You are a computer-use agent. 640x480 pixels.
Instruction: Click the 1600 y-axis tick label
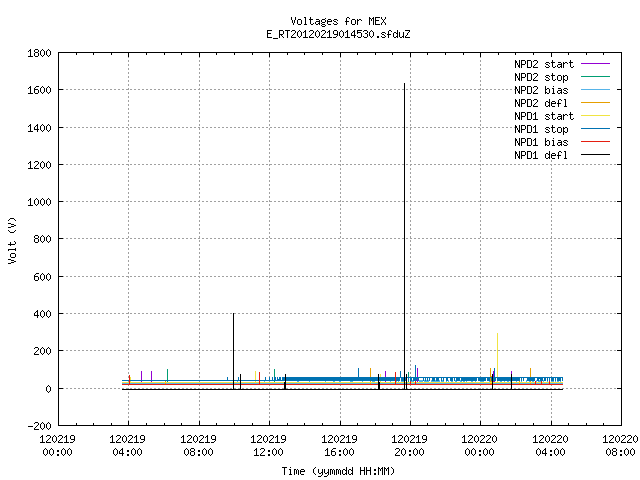(x=39, y=90)
